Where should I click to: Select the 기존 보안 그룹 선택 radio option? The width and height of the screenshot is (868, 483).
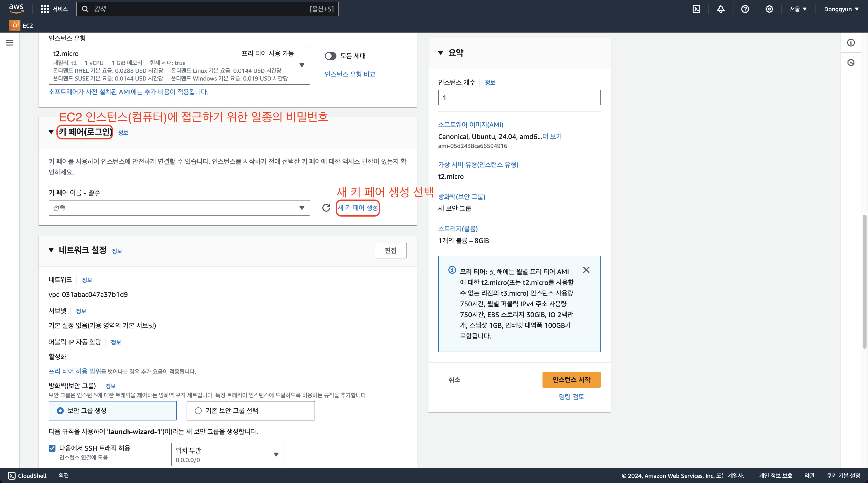(x=198, y=410)
